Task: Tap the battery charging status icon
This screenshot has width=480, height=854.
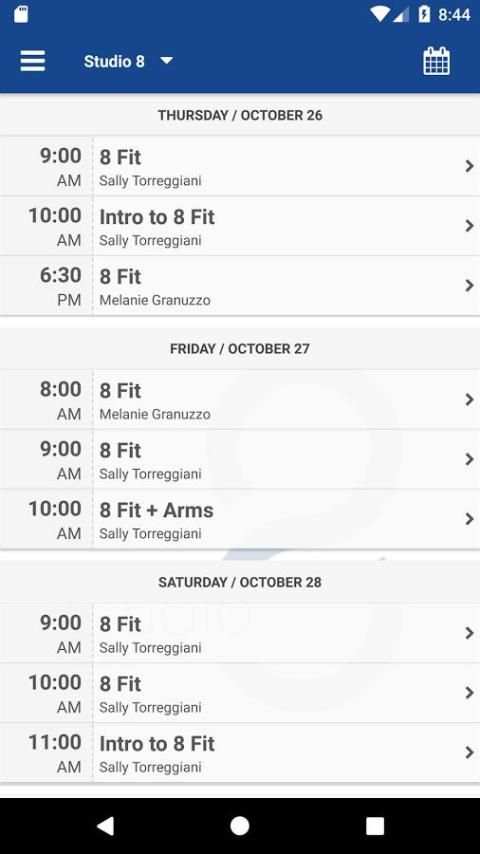Action: [424, 14]
